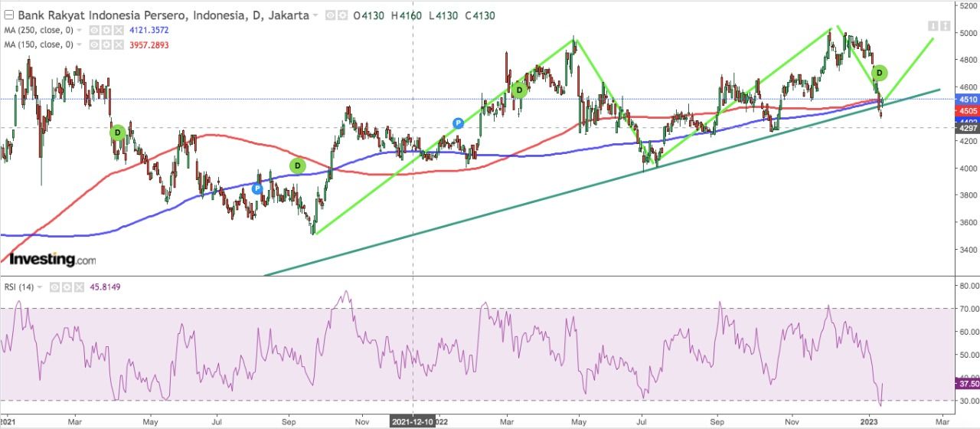
Task: Toggle visibility eye icon for main price series
Action: tap(330, 15)
